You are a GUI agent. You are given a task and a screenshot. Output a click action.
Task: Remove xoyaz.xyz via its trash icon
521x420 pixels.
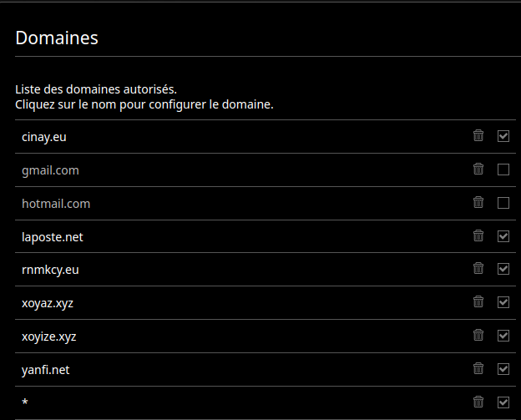click(x=478, y=302)
